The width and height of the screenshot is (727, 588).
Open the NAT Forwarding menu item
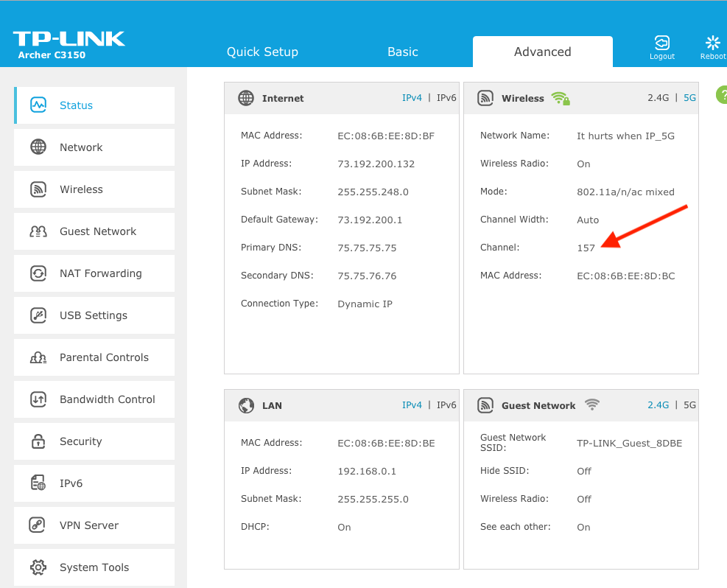pos(94,273)
